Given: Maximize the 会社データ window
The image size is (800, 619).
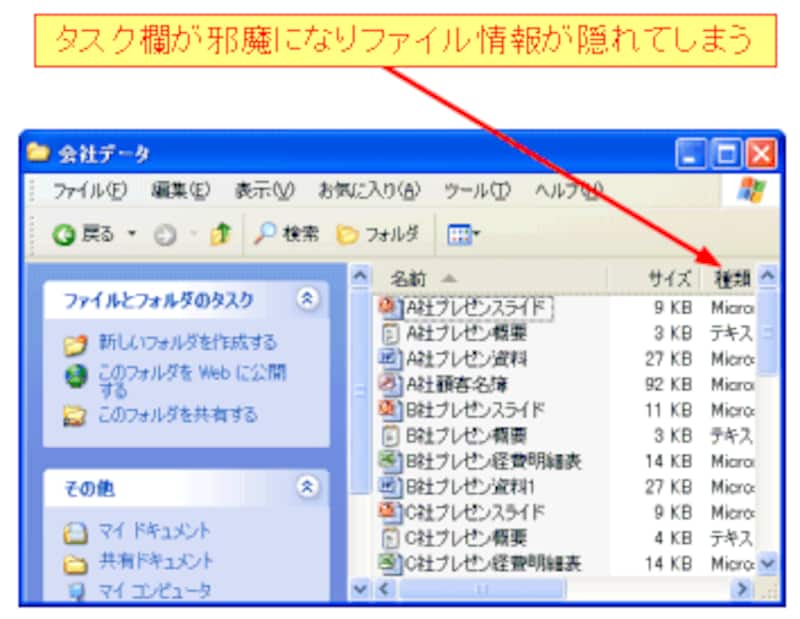Looking at the screenshot, I should (x=726, y=153).
